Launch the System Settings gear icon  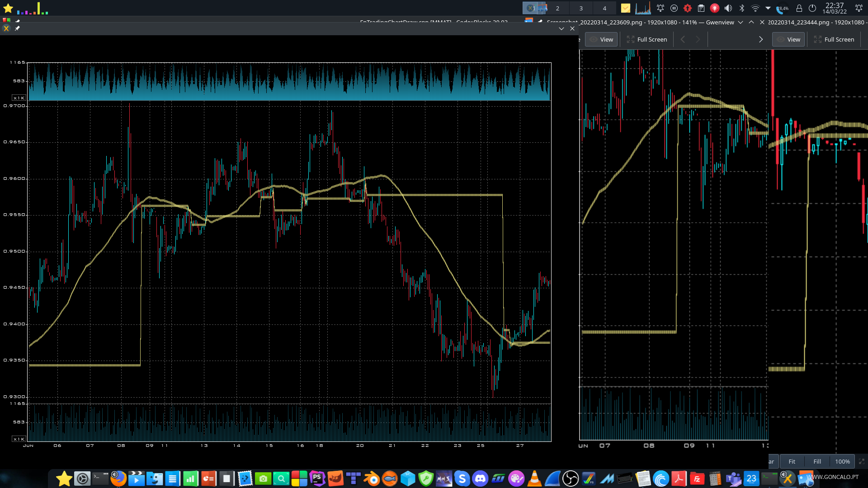[82, 478]
